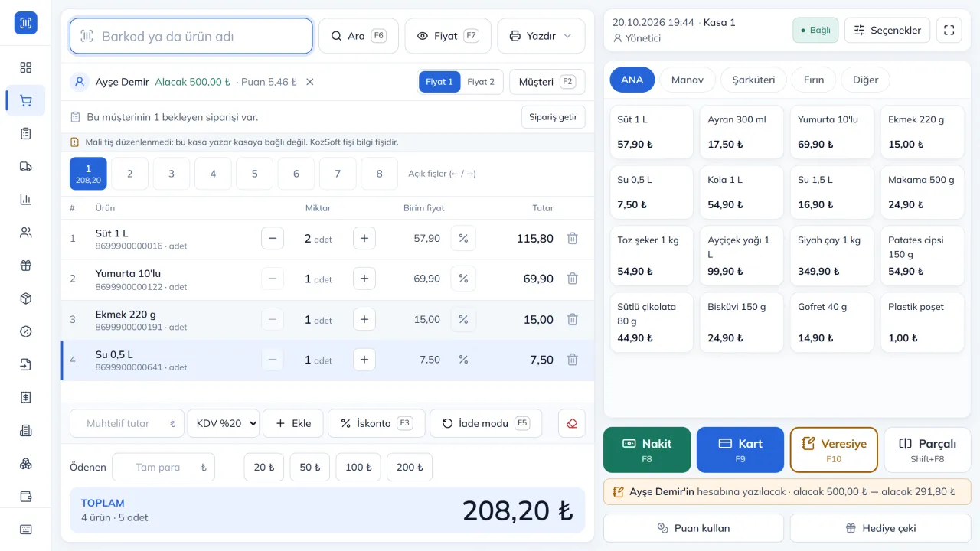Pay with Kart card button
980x551 pixels.
[x=740, y=450]
